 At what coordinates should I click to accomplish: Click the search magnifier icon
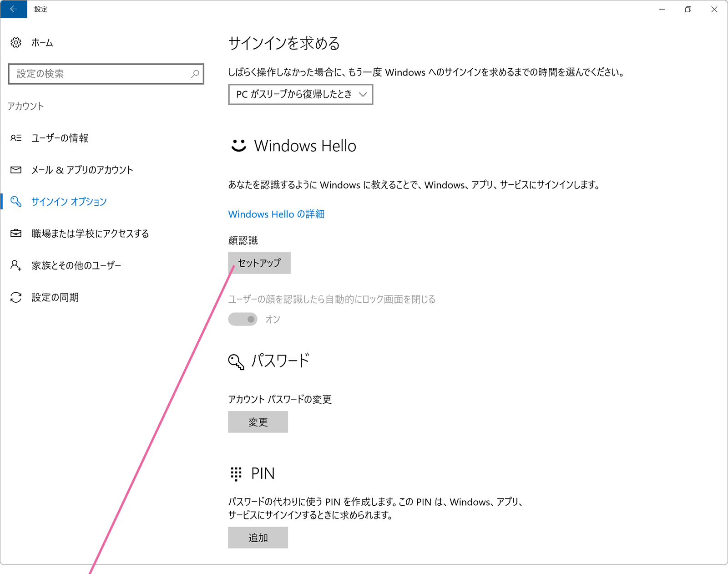(195, 74)
